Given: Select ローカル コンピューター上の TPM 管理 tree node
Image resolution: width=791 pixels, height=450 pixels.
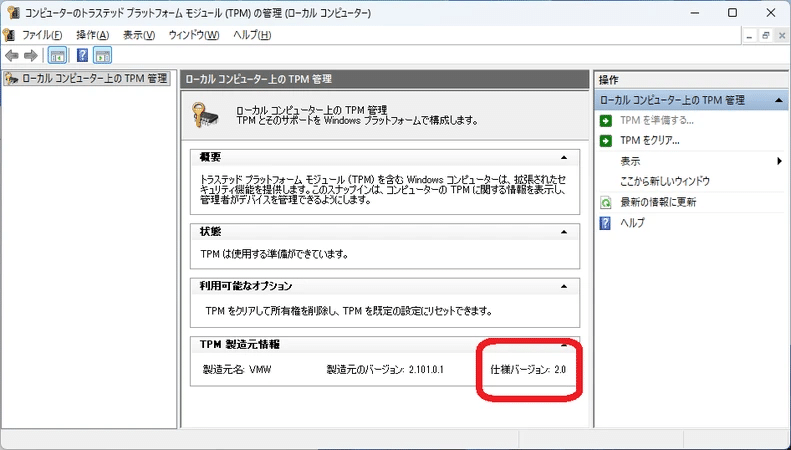Looking at the screenshot, I should 86,79.
